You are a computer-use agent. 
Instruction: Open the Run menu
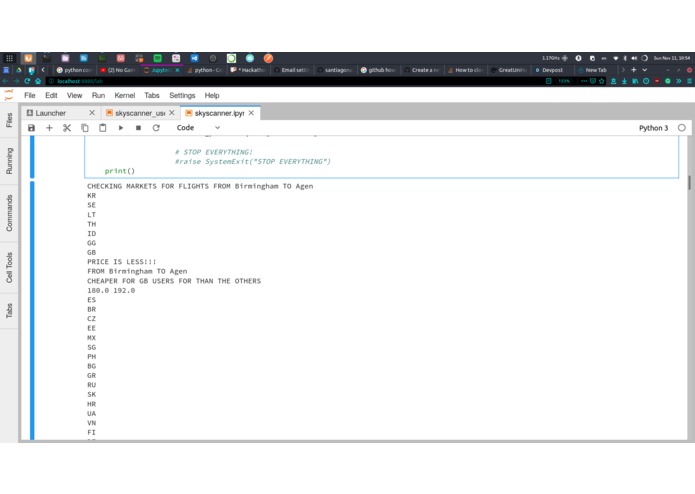click(98, 95)
